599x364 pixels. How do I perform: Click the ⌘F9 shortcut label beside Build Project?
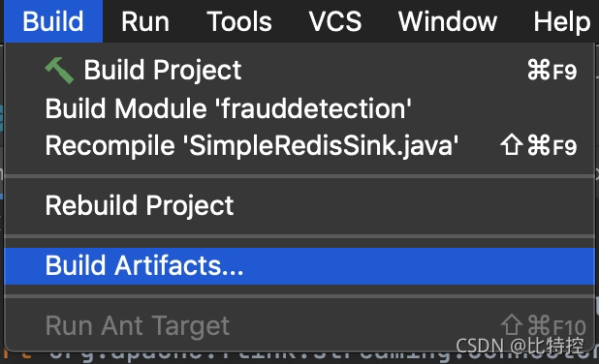(x=552, y=71)
